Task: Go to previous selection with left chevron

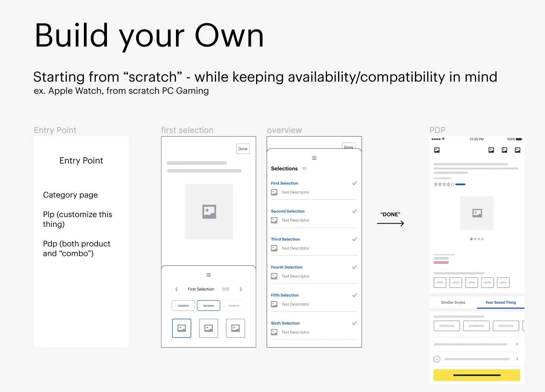Action: pyautogui.click(x=176, y=289)
